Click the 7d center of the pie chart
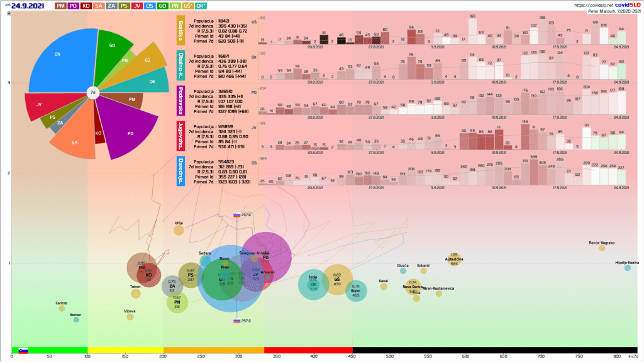Screen dimensions: 644x362 point(92,93)
